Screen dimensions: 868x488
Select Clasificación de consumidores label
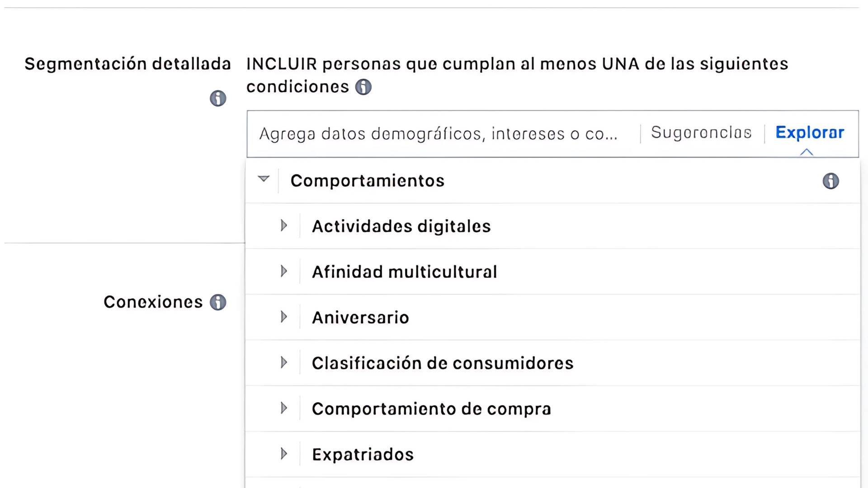point(443,363)
